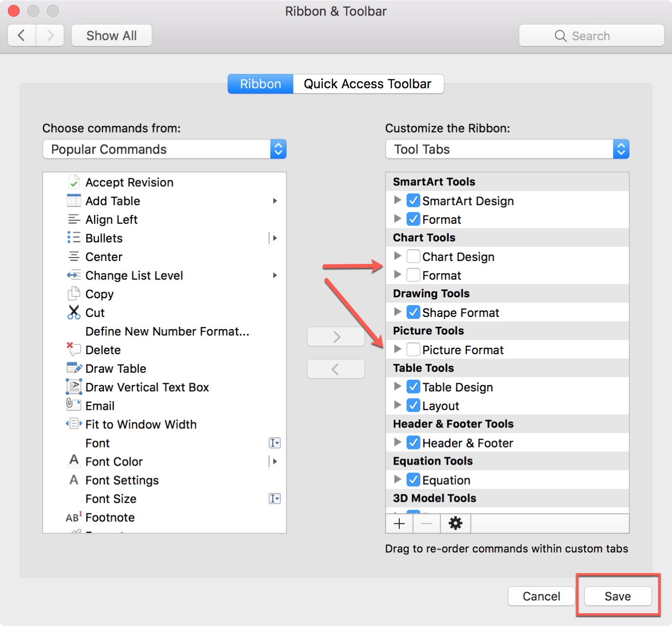672x626 pixels.
Task: Check the Picture Format checkbox
Action: 414,349
